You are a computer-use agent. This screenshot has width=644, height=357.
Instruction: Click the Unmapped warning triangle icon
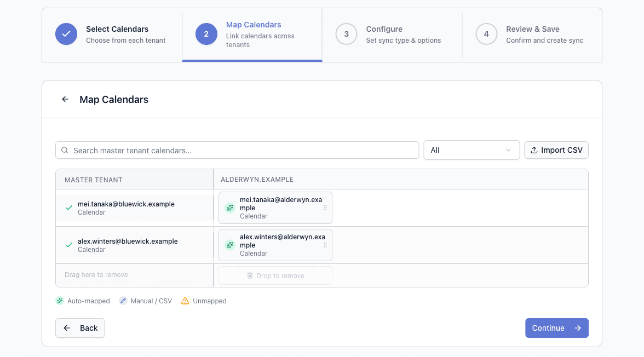tap(185, 301)
